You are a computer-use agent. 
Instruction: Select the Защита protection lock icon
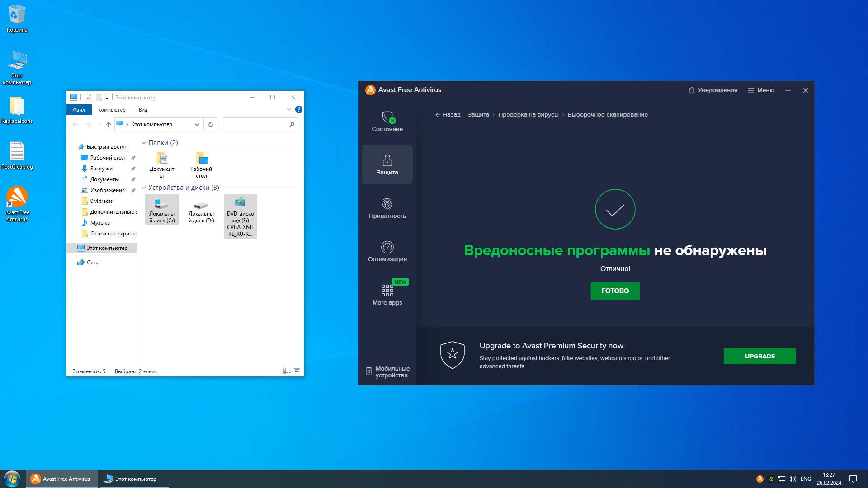[x=387, y=161]
